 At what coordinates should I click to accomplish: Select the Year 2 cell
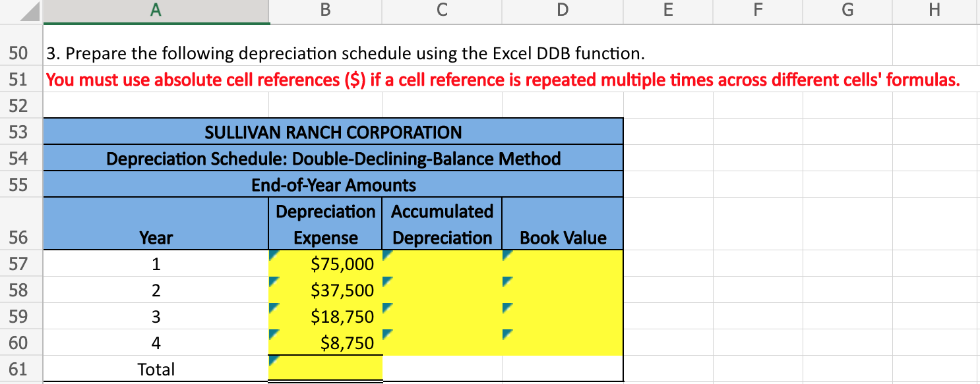(156, 290)
